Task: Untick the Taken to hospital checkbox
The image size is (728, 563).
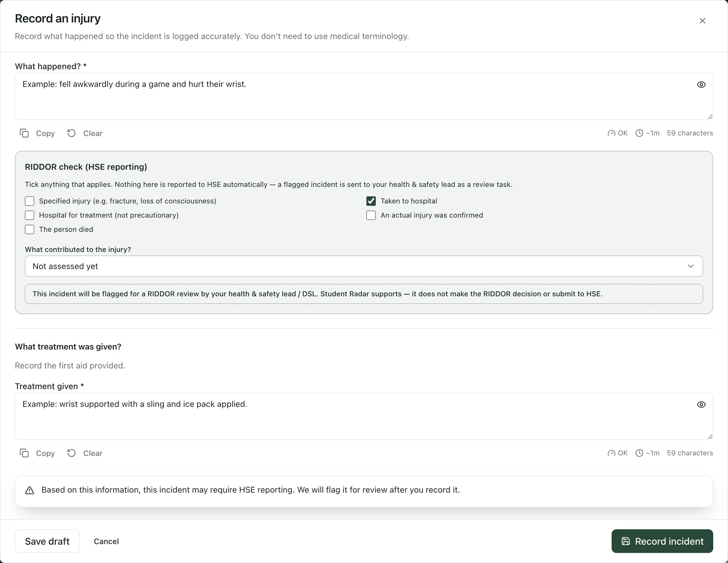Action: coord(371,201)
